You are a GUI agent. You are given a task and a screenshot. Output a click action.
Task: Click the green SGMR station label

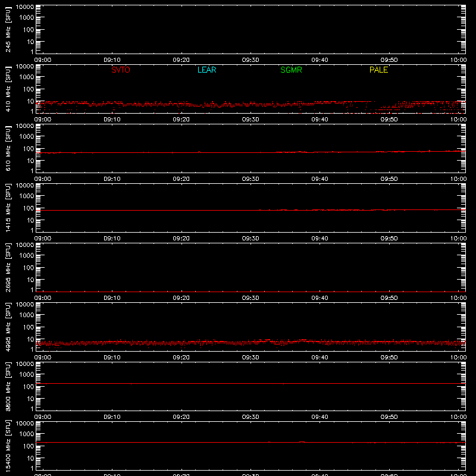pos(291,70)
